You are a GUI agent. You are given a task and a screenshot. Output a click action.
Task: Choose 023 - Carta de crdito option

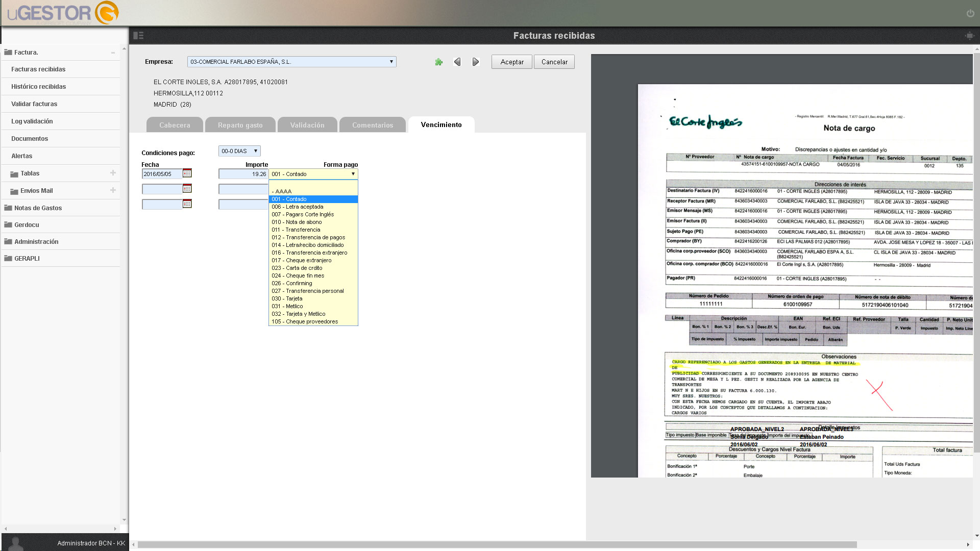[313, 268]
